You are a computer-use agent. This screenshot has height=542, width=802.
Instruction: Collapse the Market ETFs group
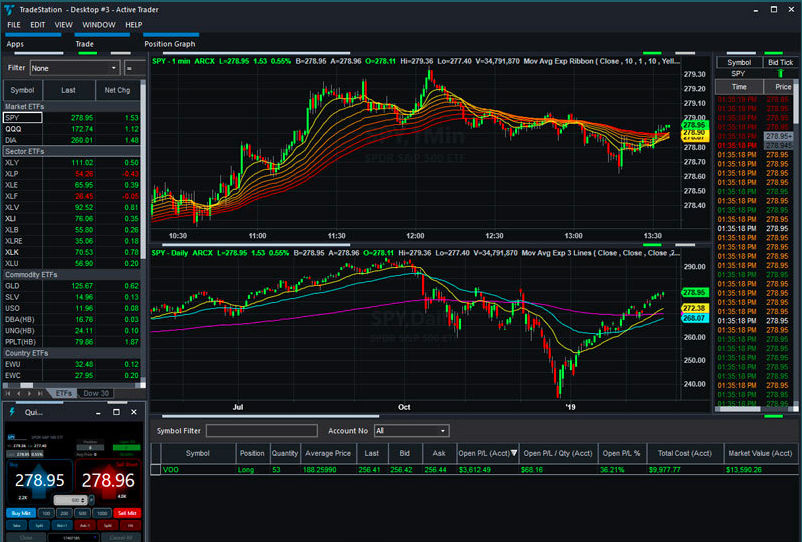(72, 106)
